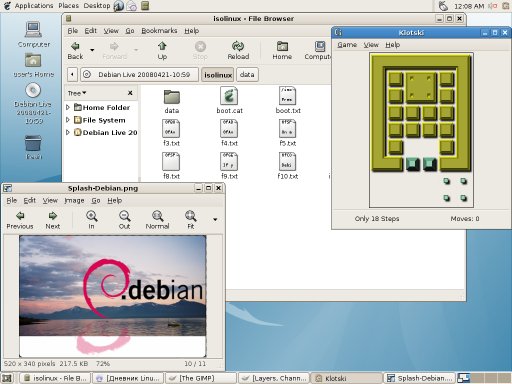Open image viewer Image menu
The height and width of the screenshot is (384, 512).
(74, 200)
